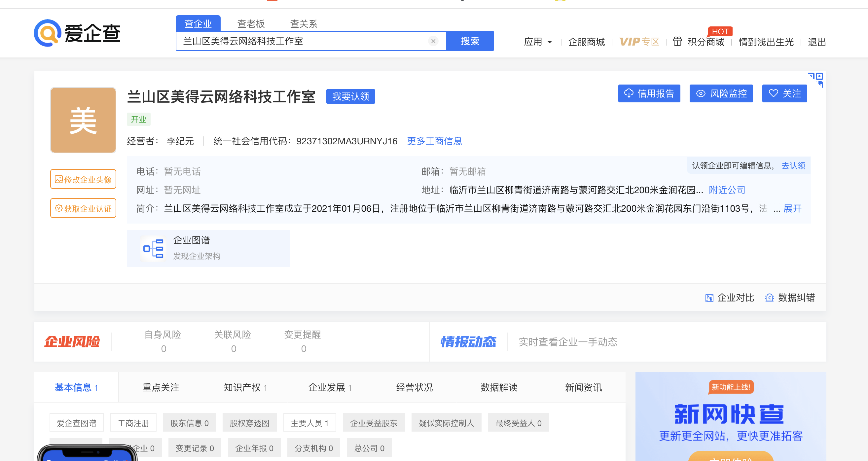Image resolution: width=868 pixels, height=461 pixels.
Task: Switch to the 查老板 search tab
Action: [251, 23]
